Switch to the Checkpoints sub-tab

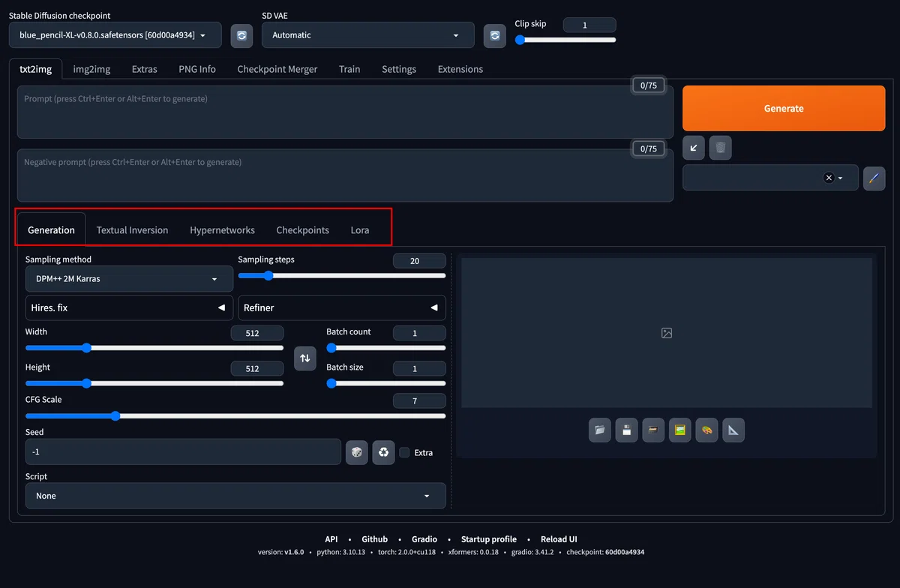[303, 230]
